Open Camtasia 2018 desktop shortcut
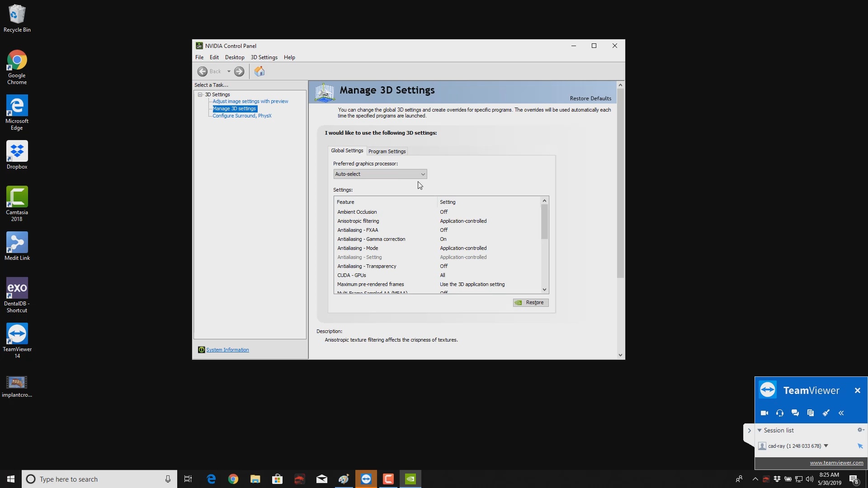The width and height of the screenshot is (868, 488). (17, 204)
